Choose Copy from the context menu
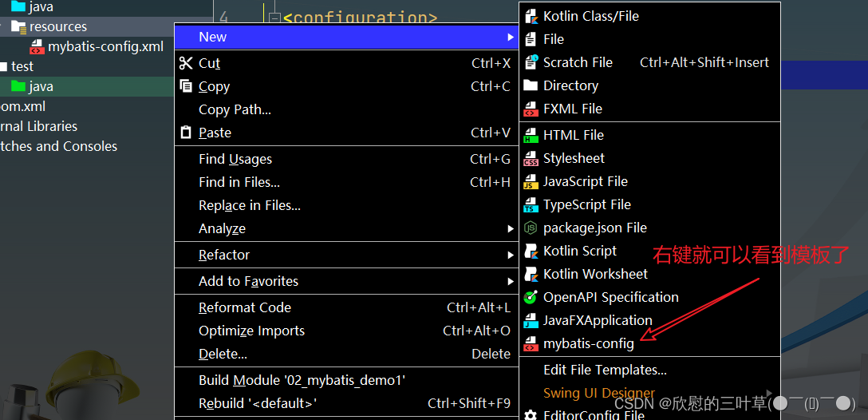Image resolution: width=868 pixels, height=420 pixels. [x=346, y=86]
